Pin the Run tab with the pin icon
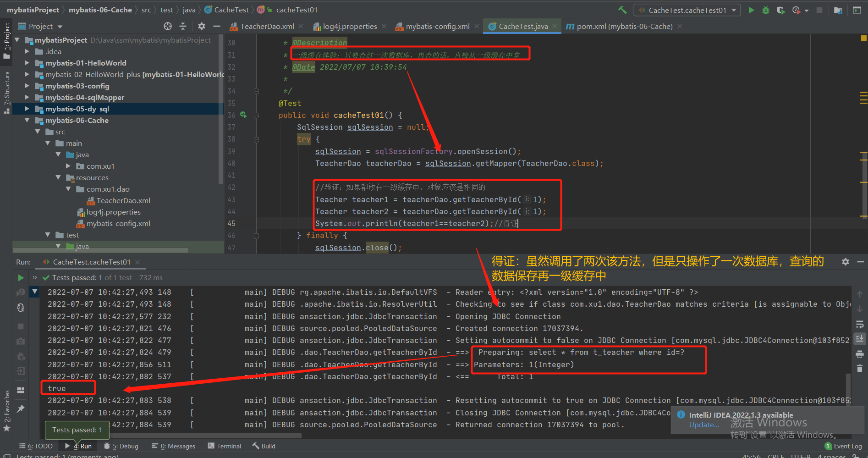868x458 pixels. (x=21, y=408)
